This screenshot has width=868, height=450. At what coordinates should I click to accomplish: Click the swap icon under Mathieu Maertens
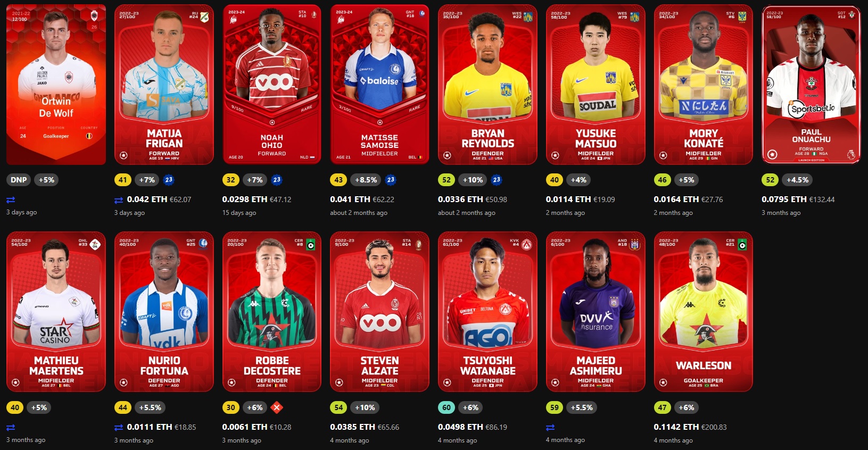11,427
